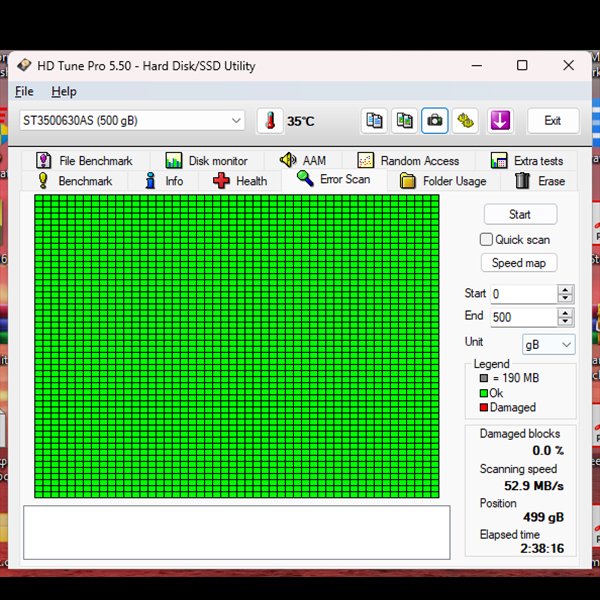The height and width of the screenshot is (600, 600).
Task: Click the purple down-arrow minimize-to-tray icon
Action: (500, 121)
